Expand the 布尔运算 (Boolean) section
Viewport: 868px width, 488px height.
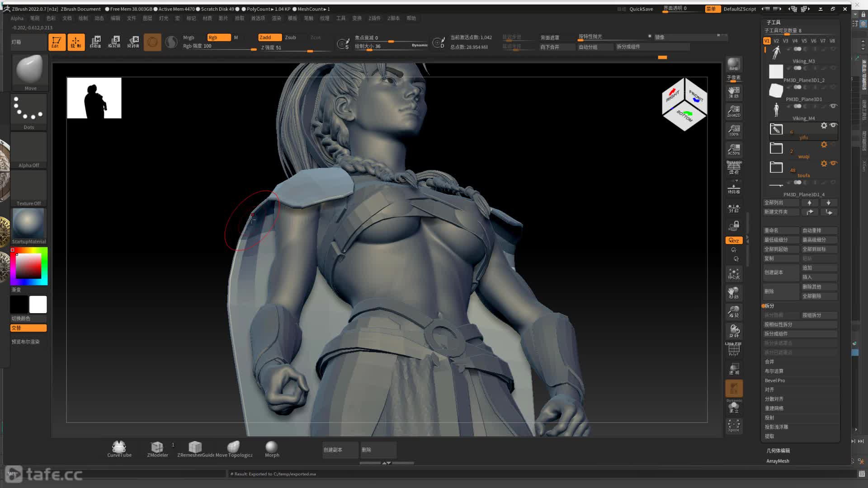(774, 371)
